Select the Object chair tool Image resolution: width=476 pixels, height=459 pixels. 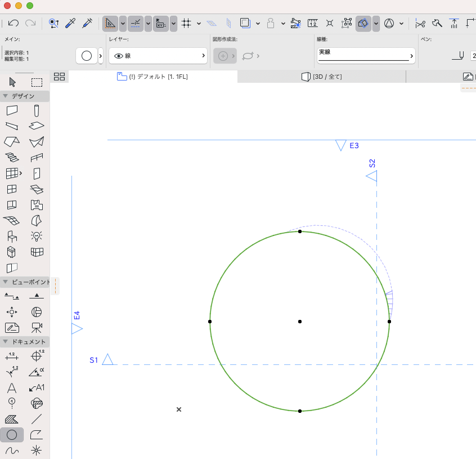click(x=12, y=237)
